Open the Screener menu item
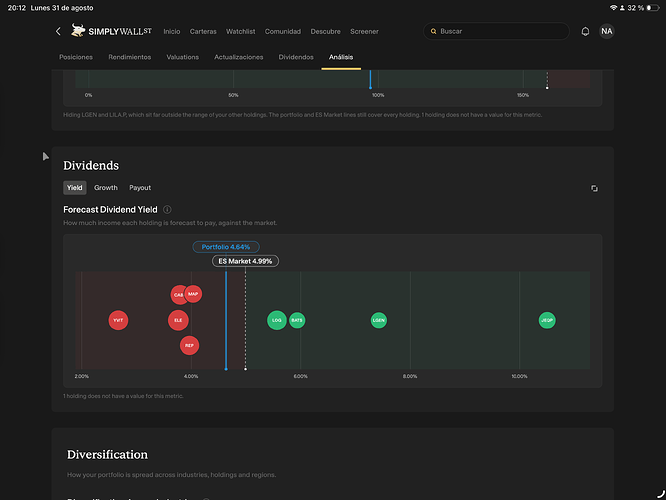Viewport: 666px width, 500px height. [x=364, y=31]
